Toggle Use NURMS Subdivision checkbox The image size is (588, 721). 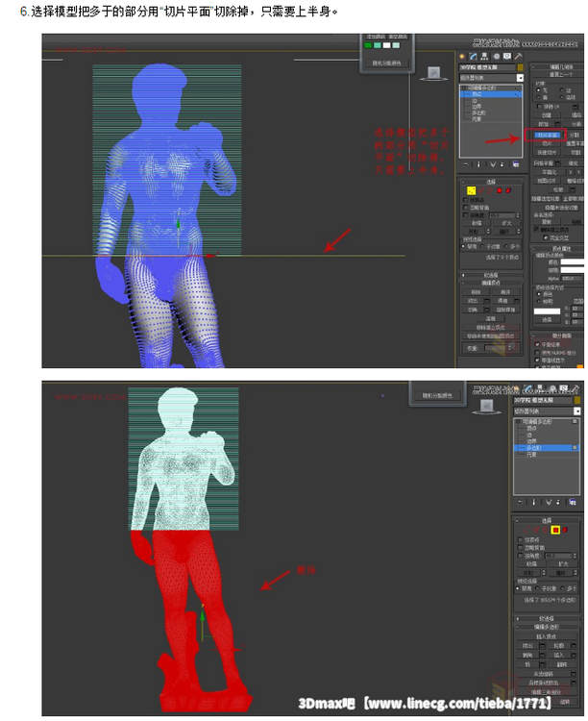tap(537, 353)
